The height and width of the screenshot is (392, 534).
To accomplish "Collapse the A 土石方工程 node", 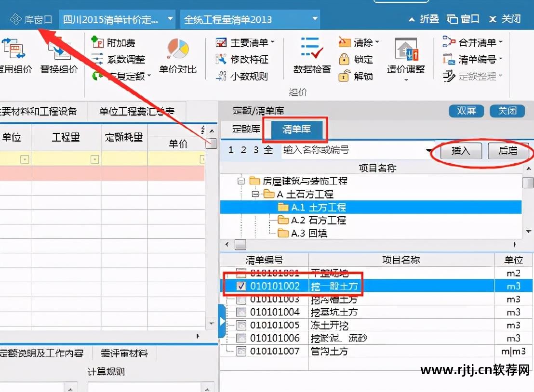I will click(255, 194).
